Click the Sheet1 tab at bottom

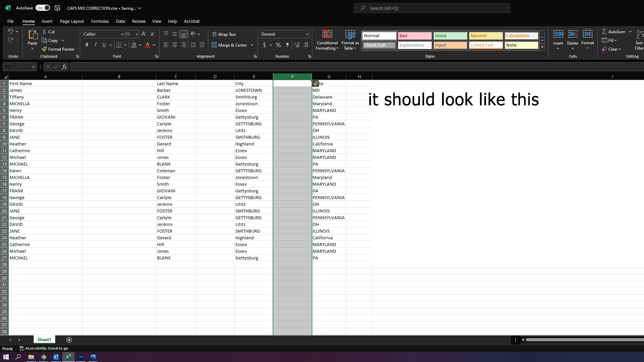44,340
